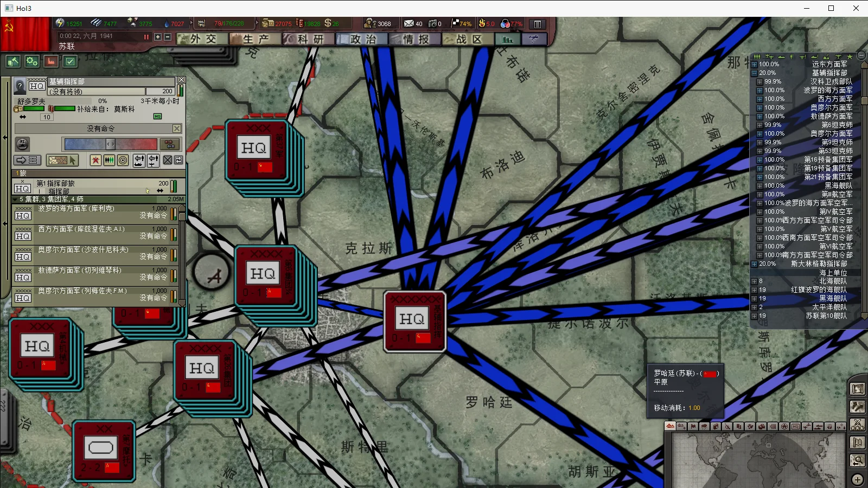The width and height of the screenshot is (868, 488).
Task: Select the star-in-circle map mode tab
Action: pyautogui.click(x=784, y=426)
